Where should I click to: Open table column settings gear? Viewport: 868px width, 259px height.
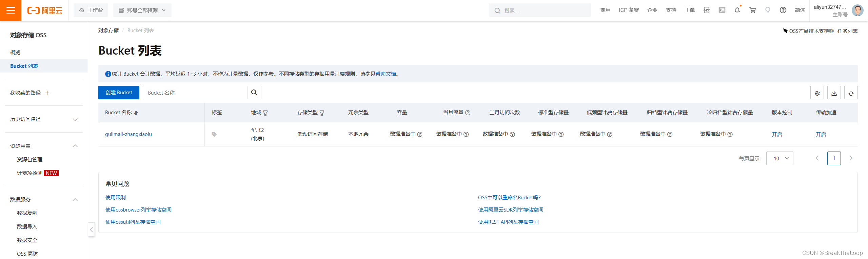click(817, 93)
